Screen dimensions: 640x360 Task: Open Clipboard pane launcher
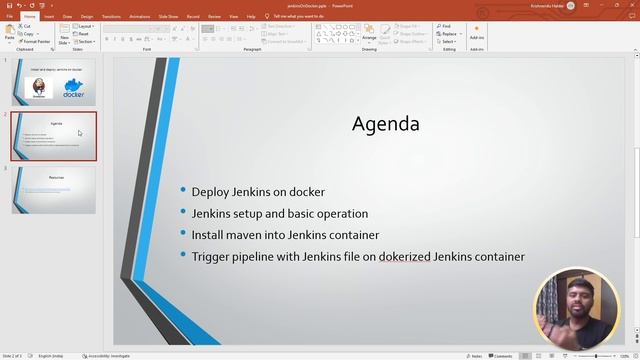[x=52, y=49]
